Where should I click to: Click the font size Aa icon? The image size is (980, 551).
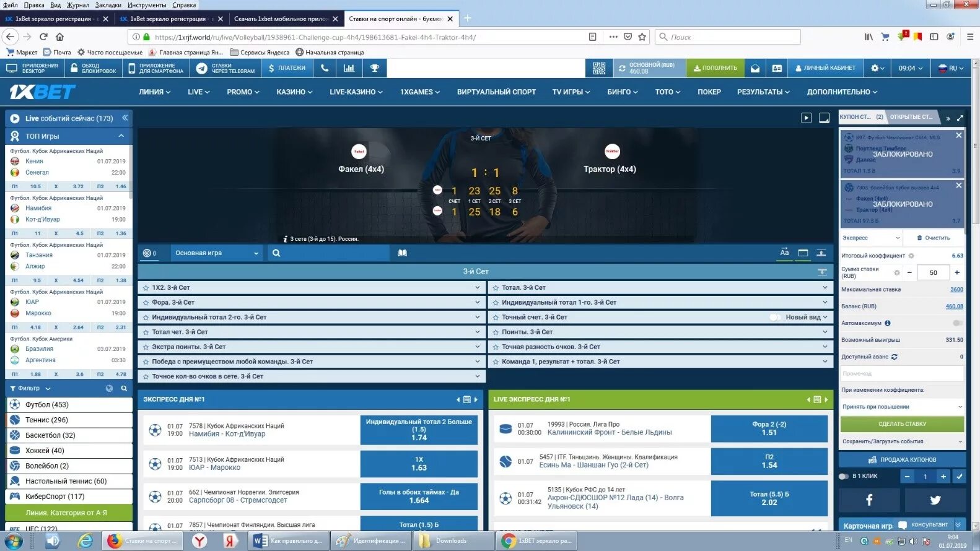pyautogui.click(x=784, y=253)
